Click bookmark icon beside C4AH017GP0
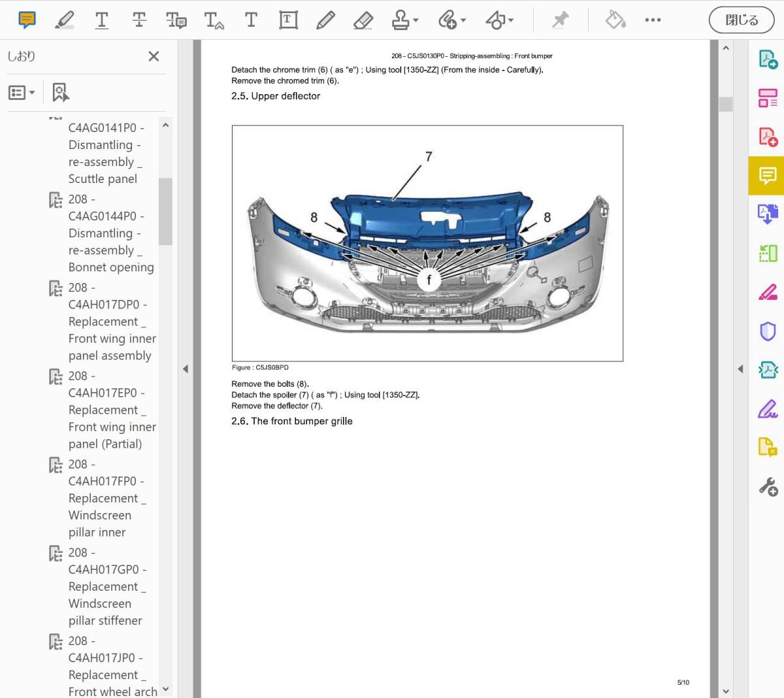This screenshot has height=698, width=784. tap(56, 553)
